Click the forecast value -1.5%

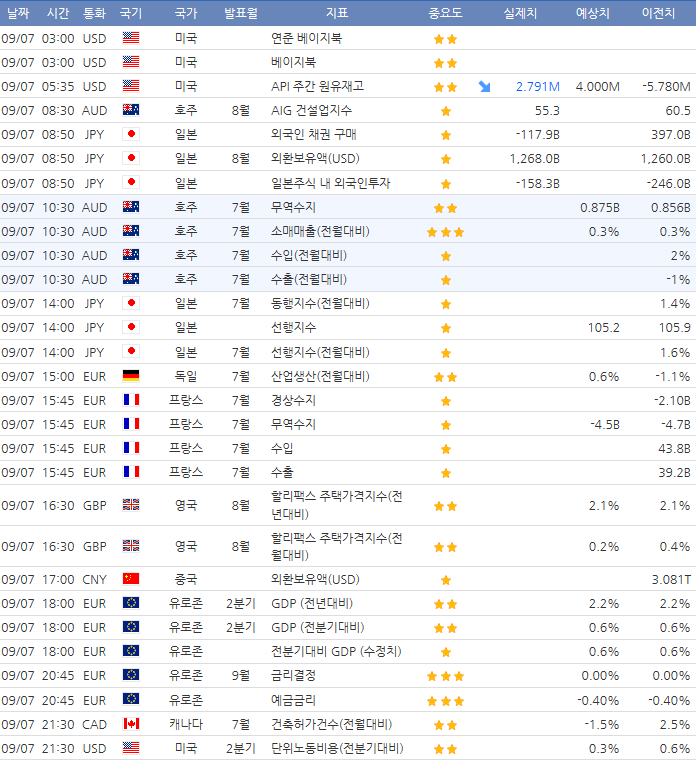pos(602,725)
